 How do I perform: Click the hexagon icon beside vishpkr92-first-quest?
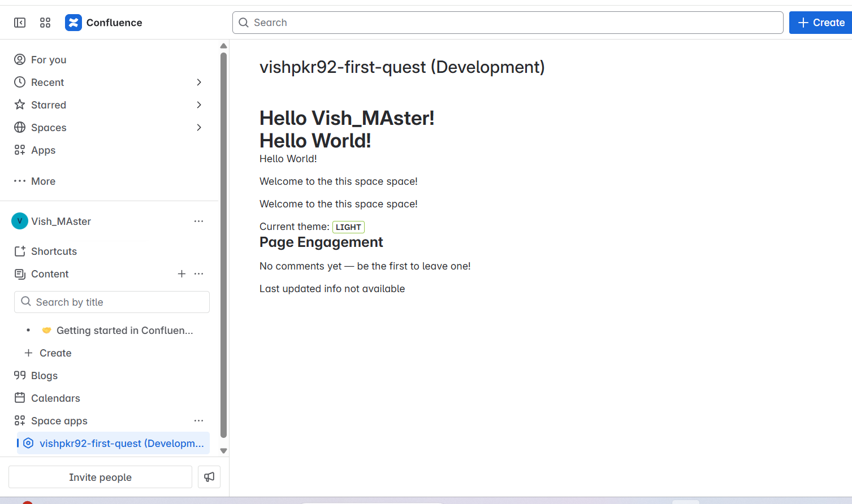pos(28,444)
